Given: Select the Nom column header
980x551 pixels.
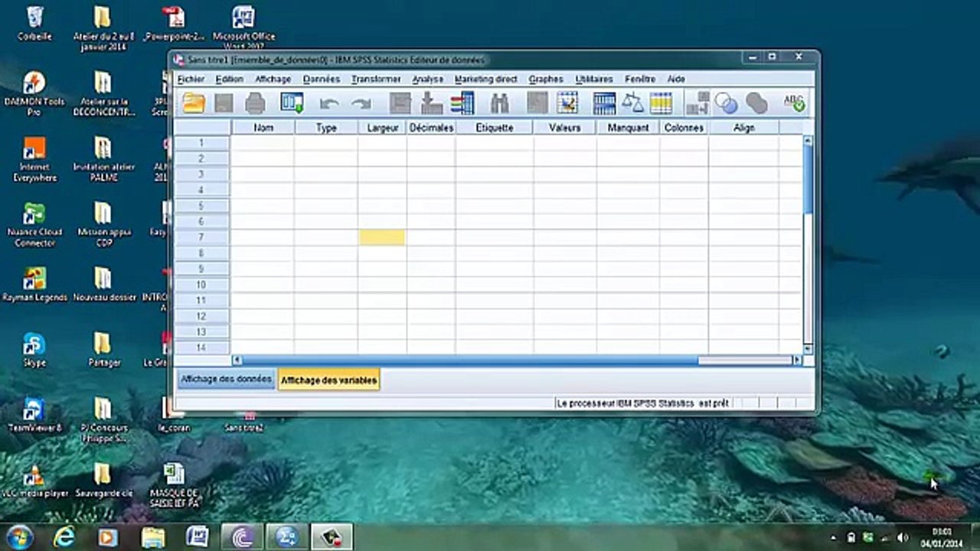Looking at the screenshot, I should [263, 128].
